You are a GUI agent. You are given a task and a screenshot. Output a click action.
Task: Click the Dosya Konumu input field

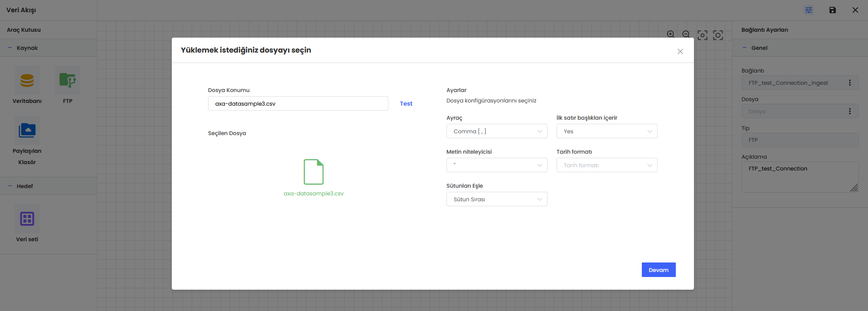click(298, 104)
